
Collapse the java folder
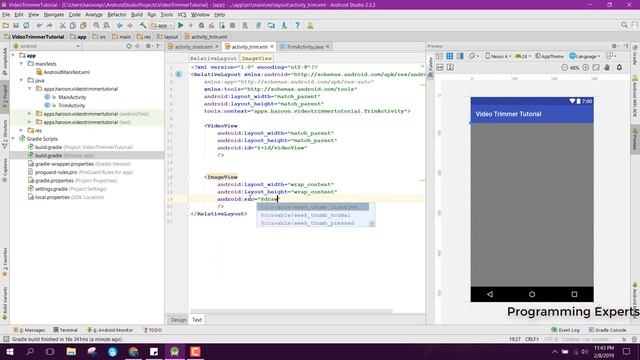21,80
